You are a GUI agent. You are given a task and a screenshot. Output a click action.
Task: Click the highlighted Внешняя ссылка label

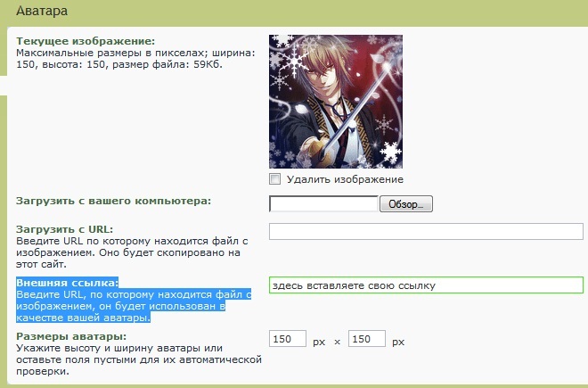pos(67,283)
